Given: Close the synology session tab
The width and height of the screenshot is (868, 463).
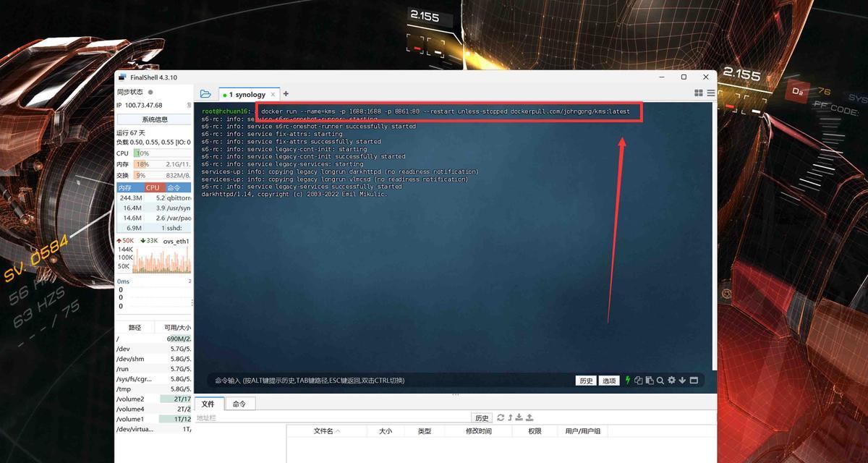Looking at the screenshot, I should click(x=273, y=95).
